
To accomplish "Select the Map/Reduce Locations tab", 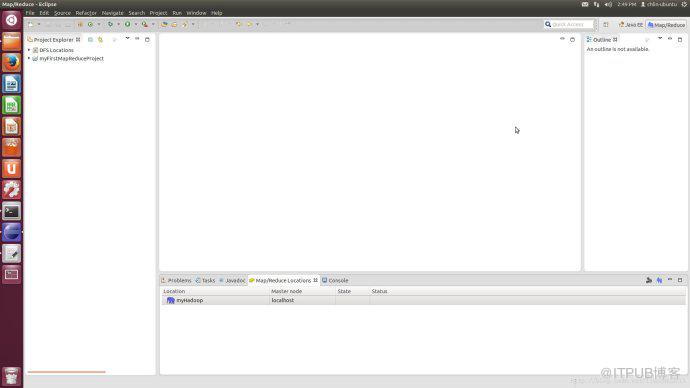I will pos(283,280).
